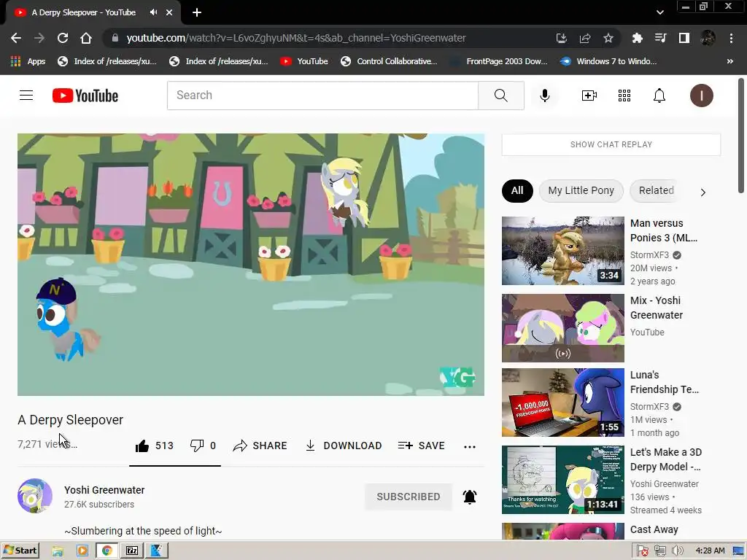The height and width of the screenshot is (560, 747).
Task: Change channel notification bell settings
Action: click(x=470, y=497)
